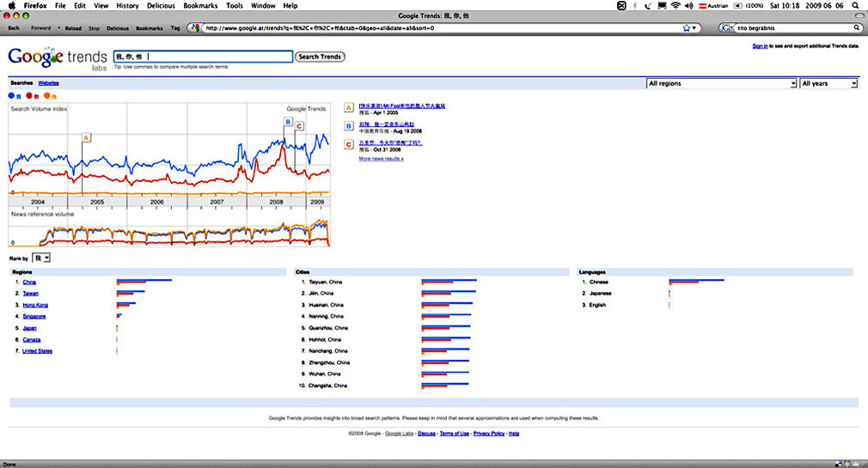Bookmark this page with the star icon

[687, 27]
